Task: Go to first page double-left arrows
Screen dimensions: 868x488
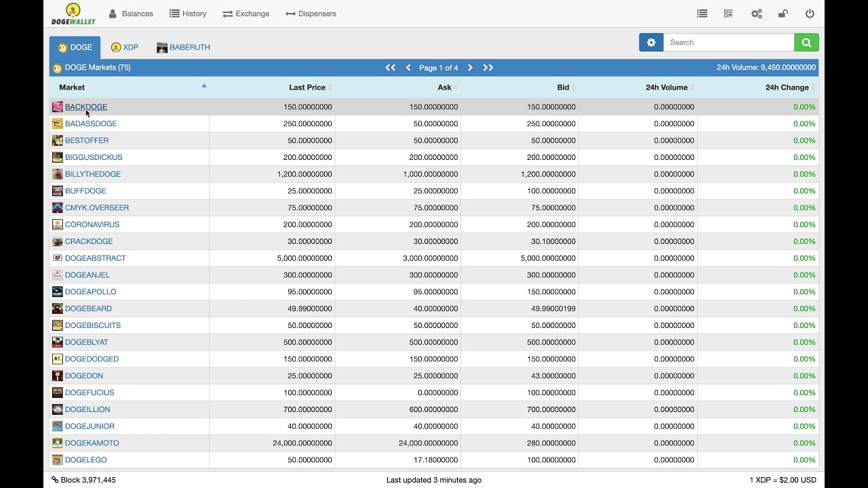Action: tap(391, 68)
